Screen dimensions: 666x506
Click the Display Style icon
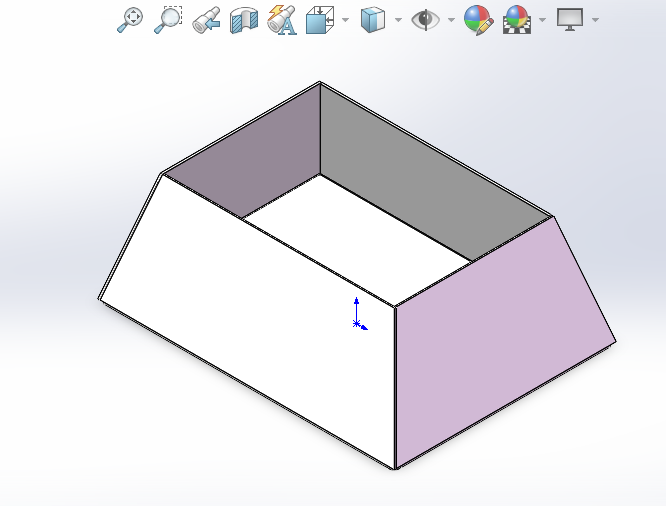373,20
